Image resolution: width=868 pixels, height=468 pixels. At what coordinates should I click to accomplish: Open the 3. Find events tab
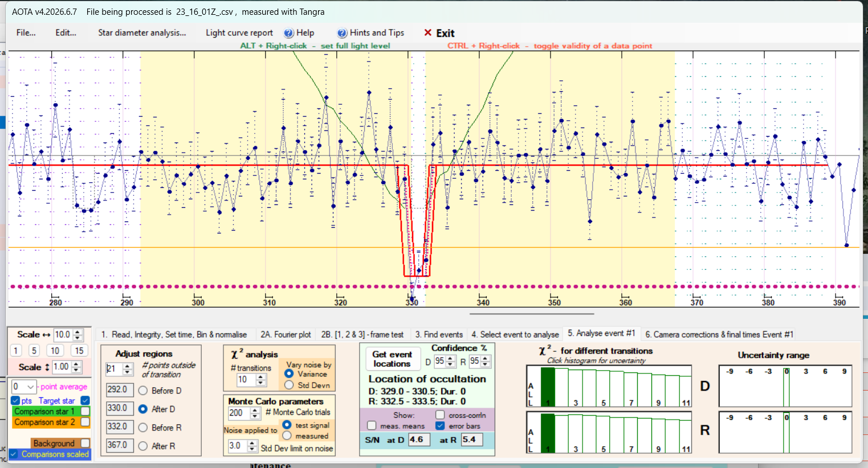(x=439, y=335)
